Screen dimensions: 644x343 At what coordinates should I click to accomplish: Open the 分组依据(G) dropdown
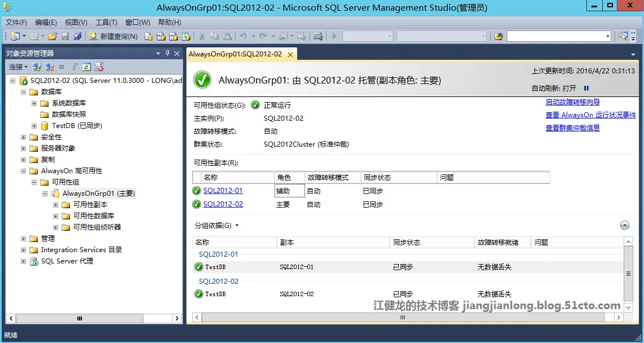pos(217,225)
